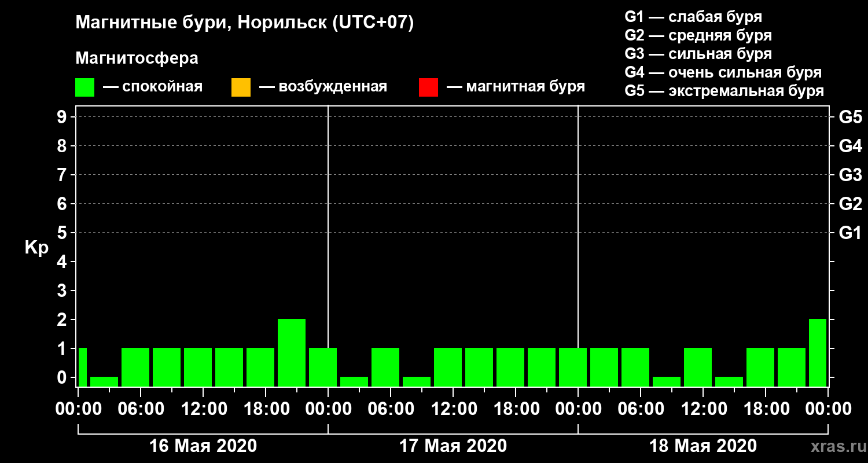Click the Kp 2 bar on 16 May evening
The width and height of the screenshot is (868, 463).
292,352
